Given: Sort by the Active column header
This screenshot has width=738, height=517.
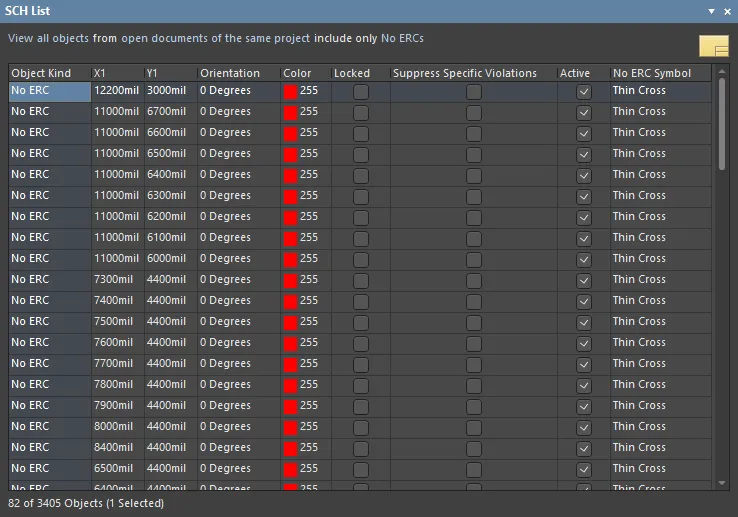Looking at the screenshot, I should pos(584,73).
